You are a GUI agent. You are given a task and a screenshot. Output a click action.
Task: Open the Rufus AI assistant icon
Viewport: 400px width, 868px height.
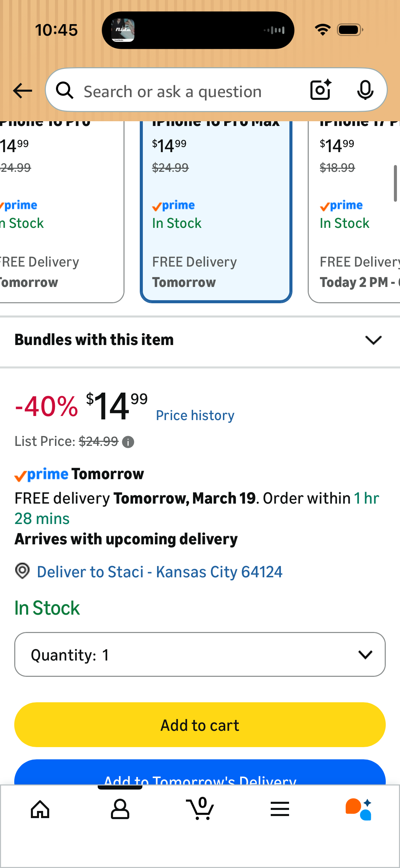pyautogui.click(x=359, y=809)
